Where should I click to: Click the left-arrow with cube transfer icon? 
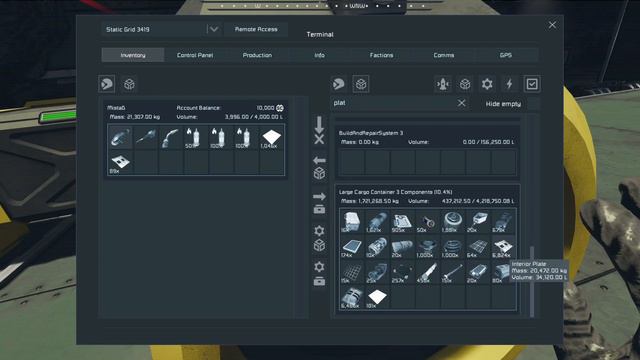[x=319, y=168]
